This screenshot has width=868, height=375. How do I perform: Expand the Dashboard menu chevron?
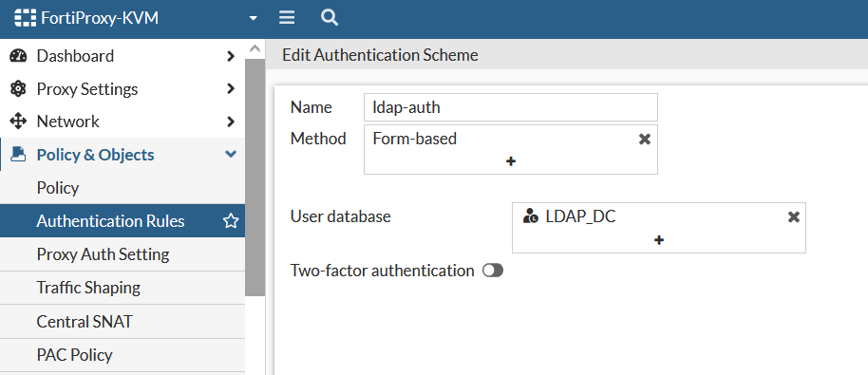pos(231,56)
